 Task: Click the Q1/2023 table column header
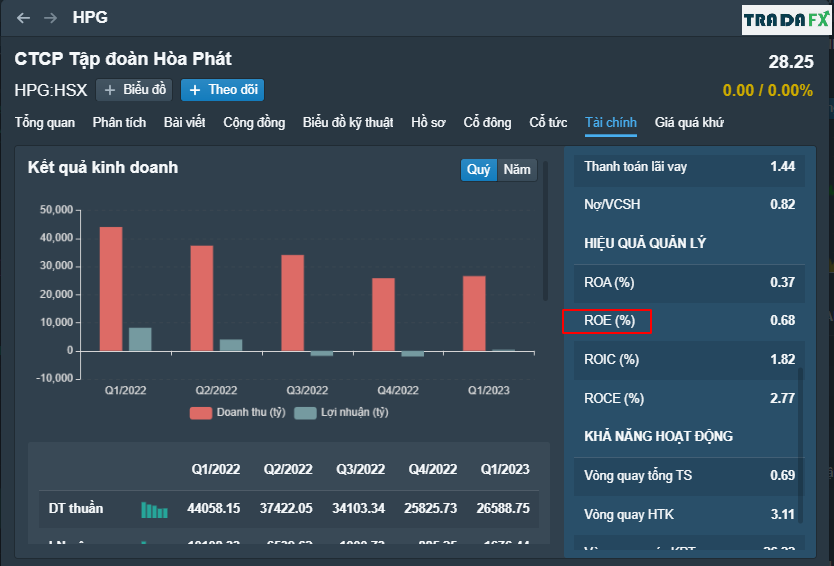click(x=505, y=470)
